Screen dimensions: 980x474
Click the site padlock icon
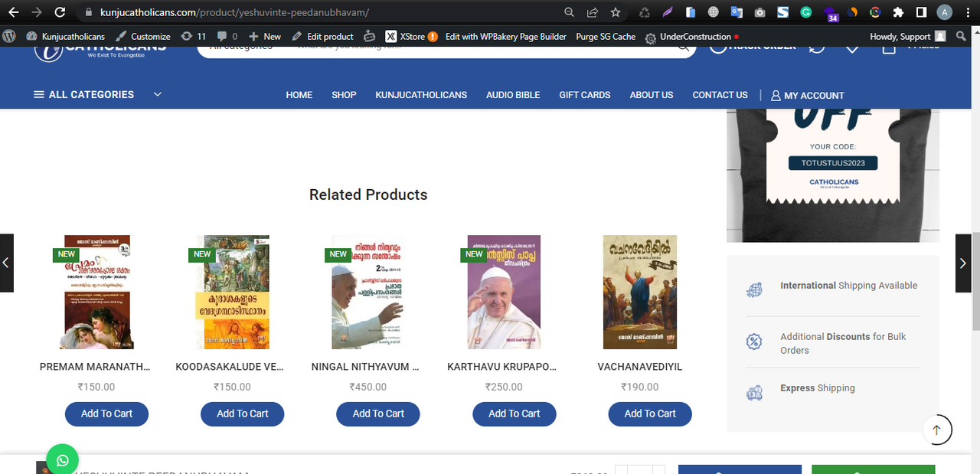pos(88,12)
